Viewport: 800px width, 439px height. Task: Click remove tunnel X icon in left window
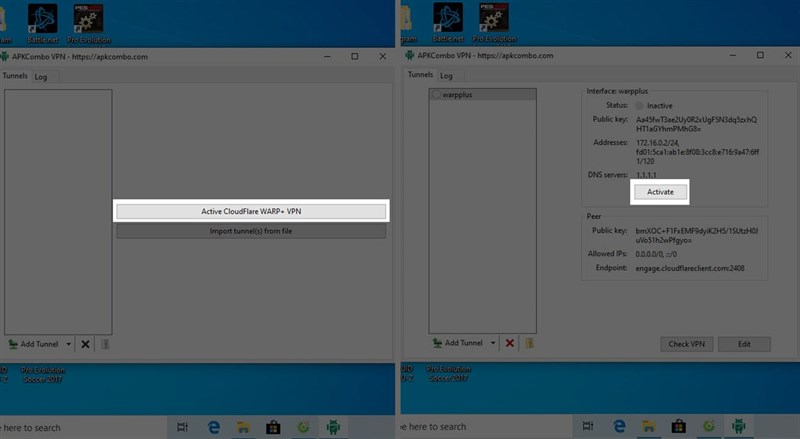[x=86, y=344]
